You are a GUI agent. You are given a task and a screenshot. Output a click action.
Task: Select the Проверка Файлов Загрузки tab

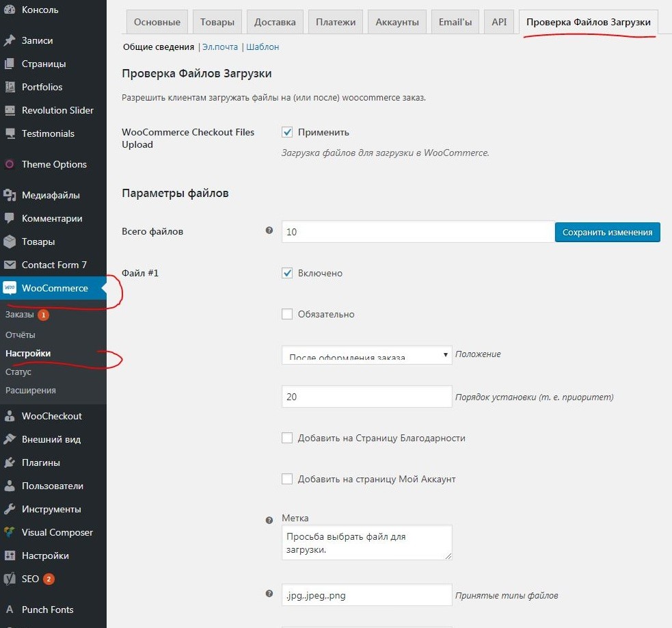(589, 22)
